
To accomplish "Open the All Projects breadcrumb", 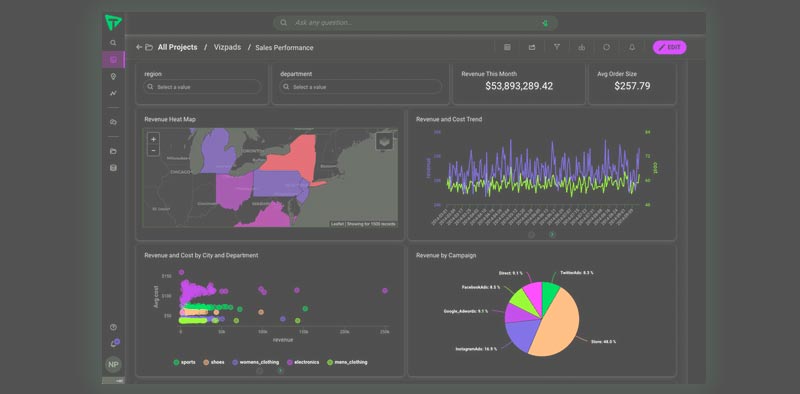I will (177, 47).
